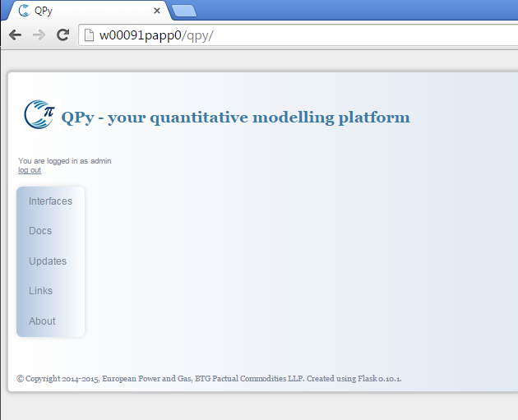
Task: Focus the address bar showing w00091papp0/qpy/
Action: click(x=298, y=35)
